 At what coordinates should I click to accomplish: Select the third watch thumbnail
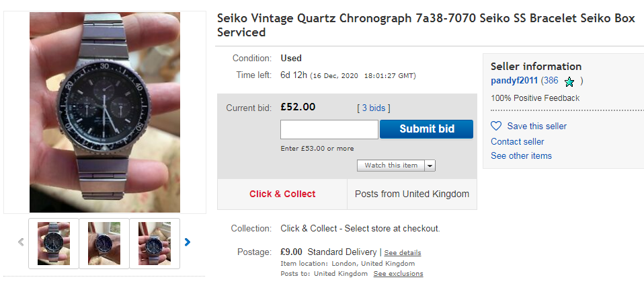pos(155,243)
